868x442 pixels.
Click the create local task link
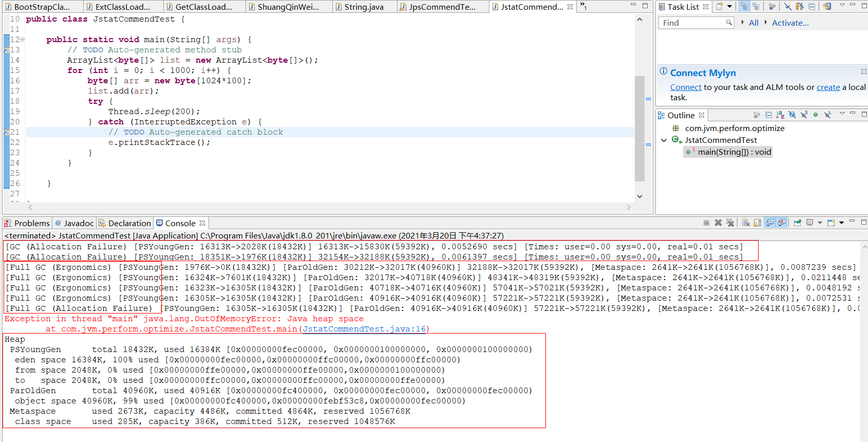(x=828, y=87)
